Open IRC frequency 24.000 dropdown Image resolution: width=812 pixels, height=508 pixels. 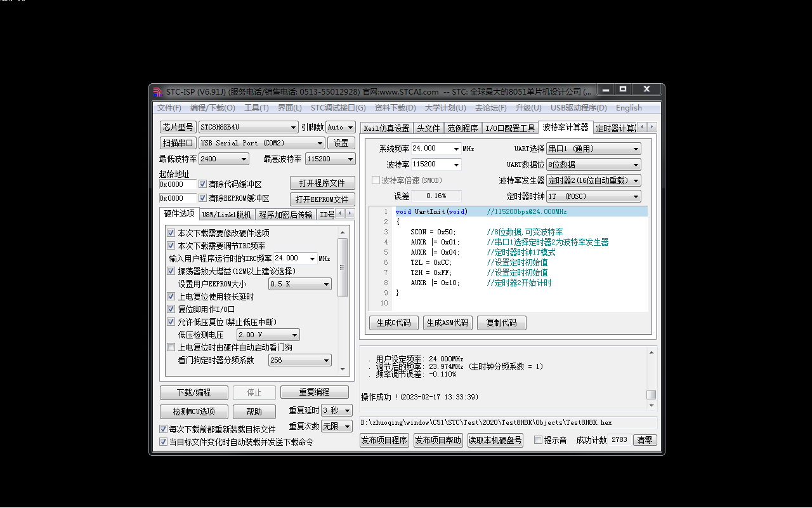(x=312, y=258)
